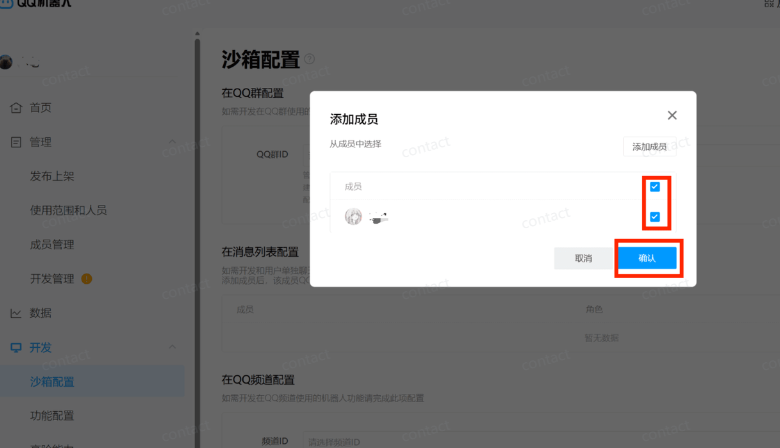The width and height of the screenshot is (780, 448).
Task: Click the 从成员中选择 label text
Action: point(355,144)
